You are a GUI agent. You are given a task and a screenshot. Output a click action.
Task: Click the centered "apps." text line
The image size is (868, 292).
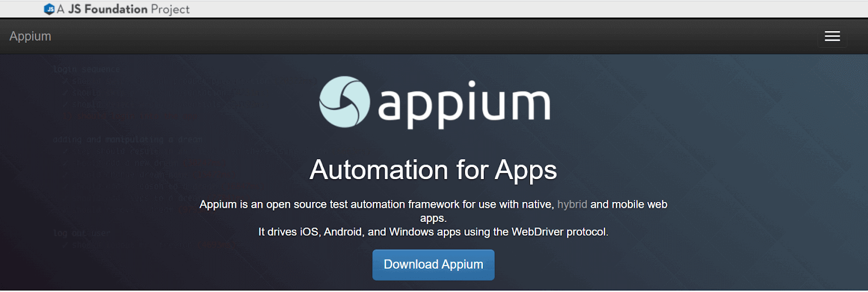[x=433, y=218]
